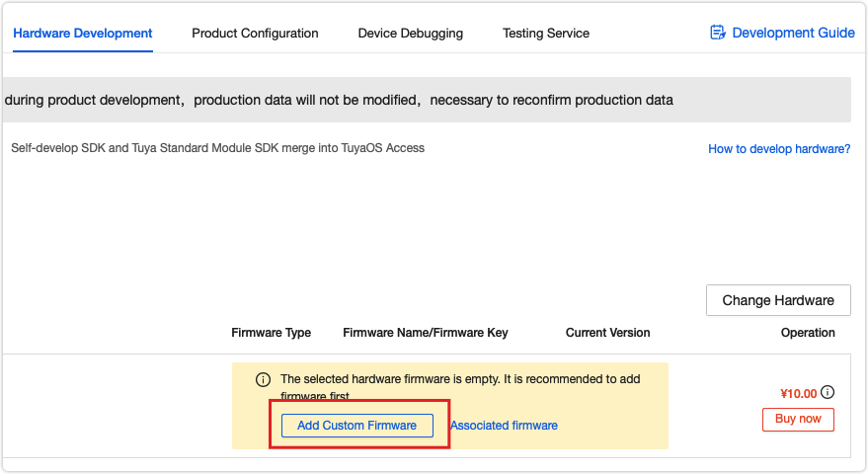Open the Associated firmware link

[x=504, y=426]
